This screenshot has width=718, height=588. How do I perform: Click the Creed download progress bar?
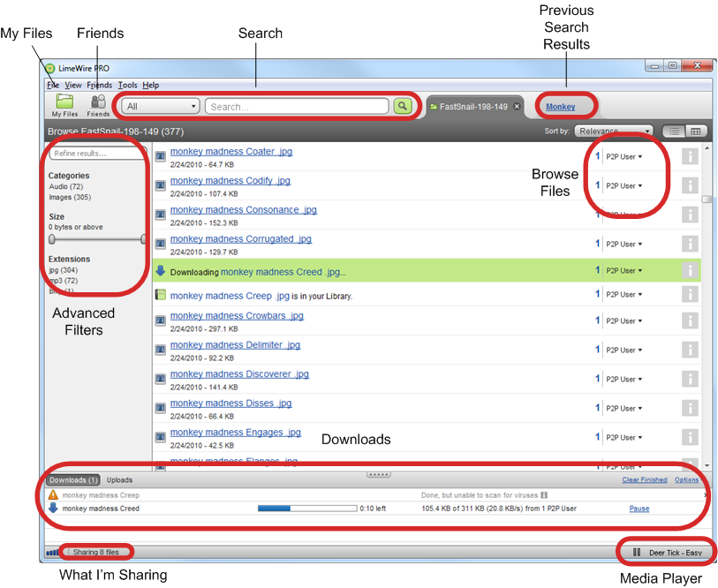point(307,509)
